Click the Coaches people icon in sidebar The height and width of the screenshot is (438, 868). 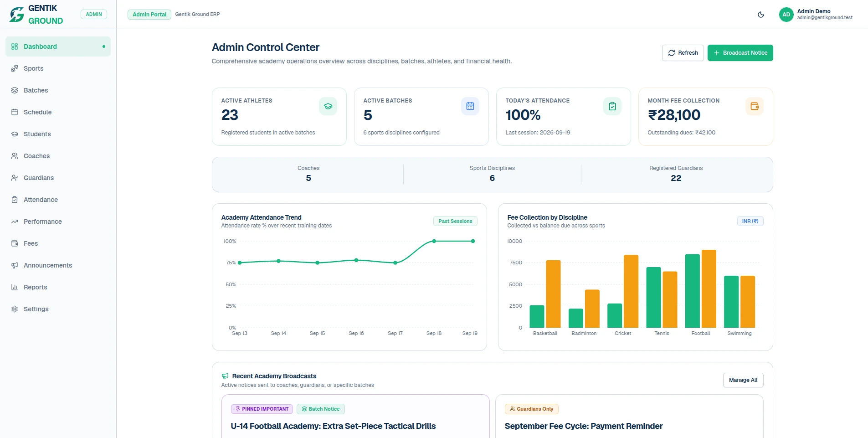click(15, 156)
